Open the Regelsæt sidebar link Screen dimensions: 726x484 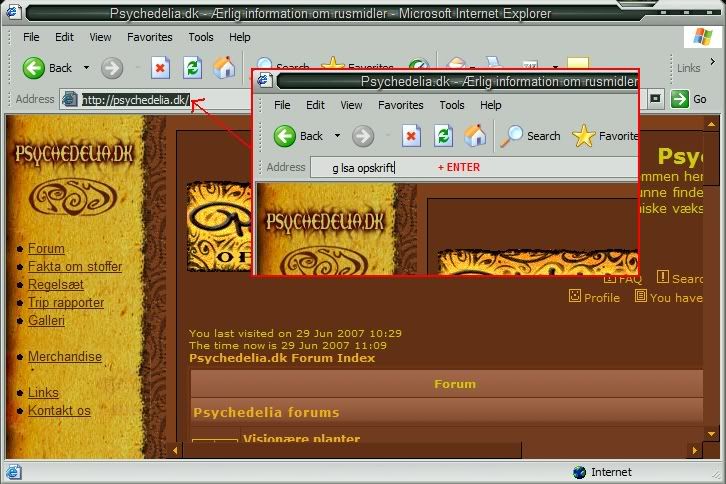(56, 284)
